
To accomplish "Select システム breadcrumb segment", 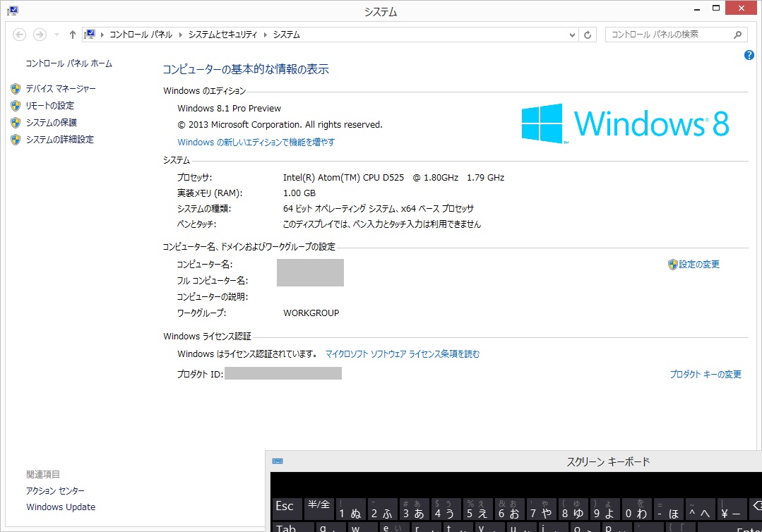I will 286,35.
